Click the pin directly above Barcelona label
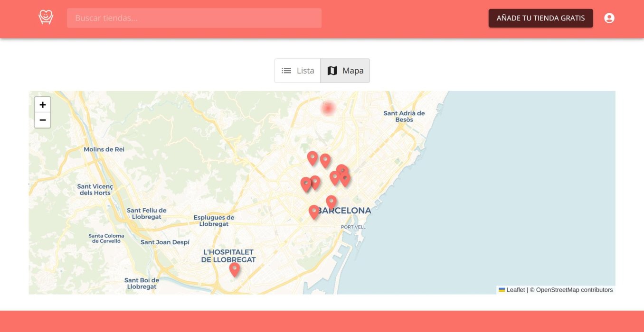644x332 pixels. coord(331,202)
